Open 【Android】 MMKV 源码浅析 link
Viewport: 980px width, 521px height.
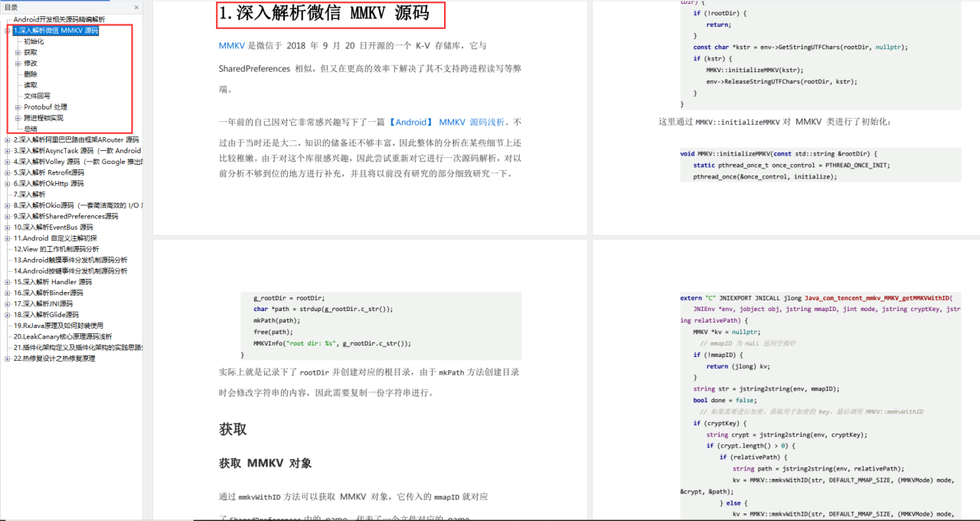coord(447,122)
